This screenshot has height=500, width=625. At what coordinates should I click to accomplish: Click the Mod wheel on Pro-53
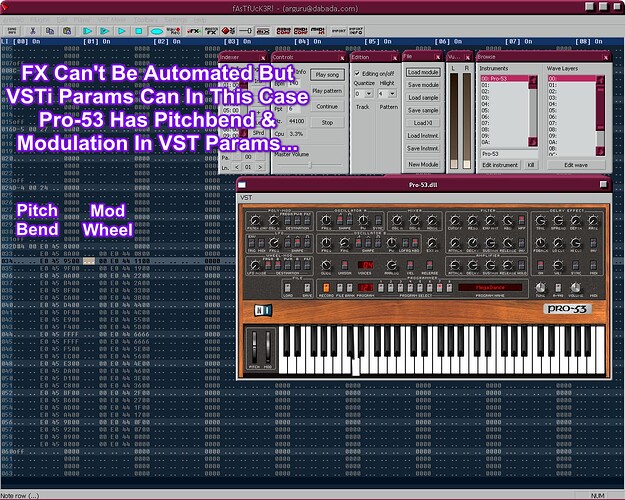tap(268, 347)
